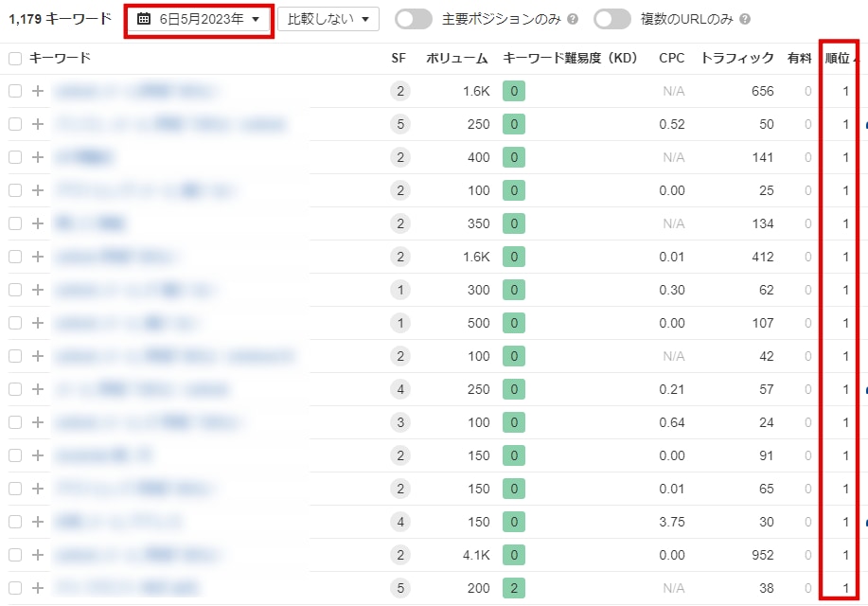This screenshot has height=606, width=868.
Task: Click the KD badge showing 2
Action: click(x=514, y=588)
